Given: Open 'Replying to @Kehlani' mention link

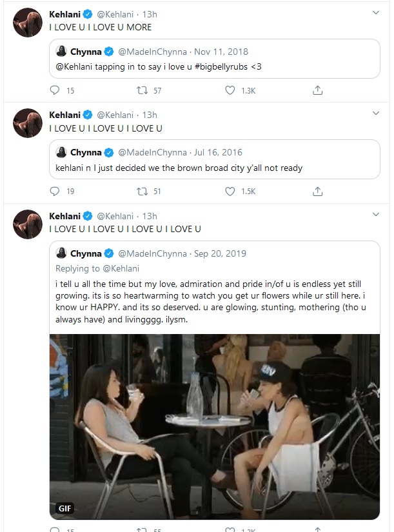Looking at the screenshot, I should click(x=121, y=268).
